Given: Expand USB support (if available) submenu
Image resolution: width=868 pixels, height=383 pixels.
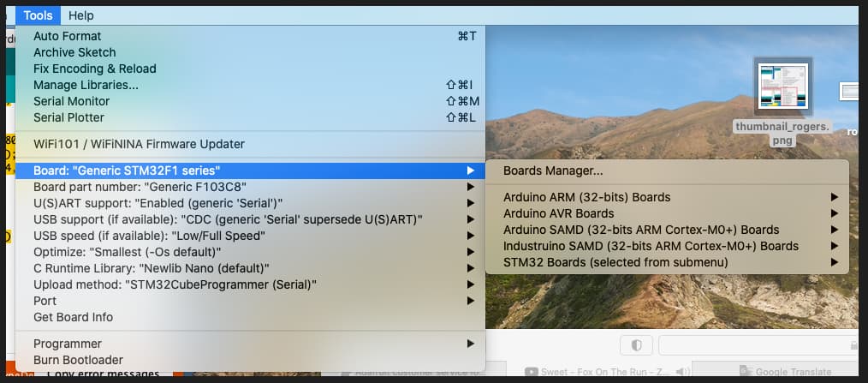Looking at the screenshot, I should (250, 219).
